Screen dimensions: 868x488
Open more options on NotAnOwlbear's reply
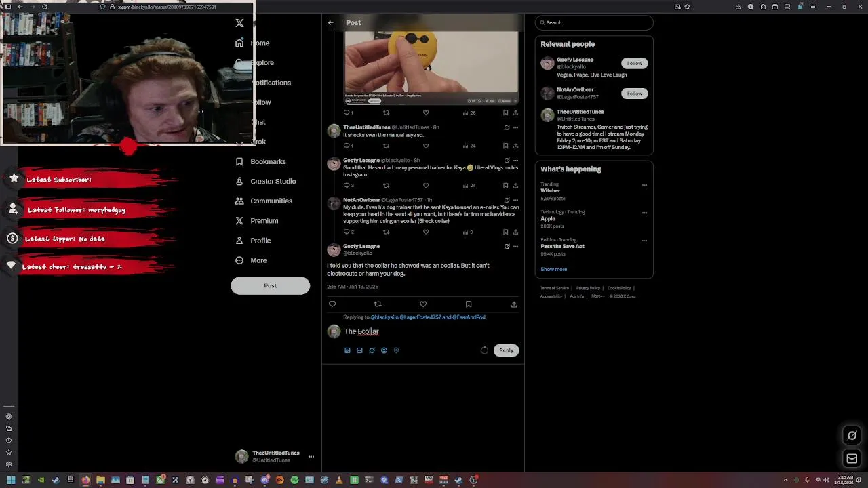[x=515, y=200]
